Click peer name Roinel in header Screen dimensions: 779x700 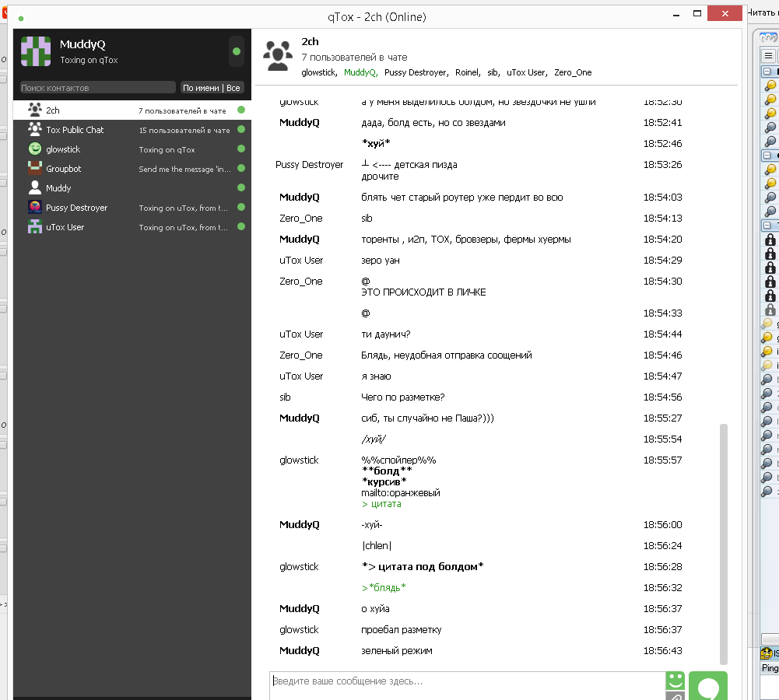[x=468, y=72]
